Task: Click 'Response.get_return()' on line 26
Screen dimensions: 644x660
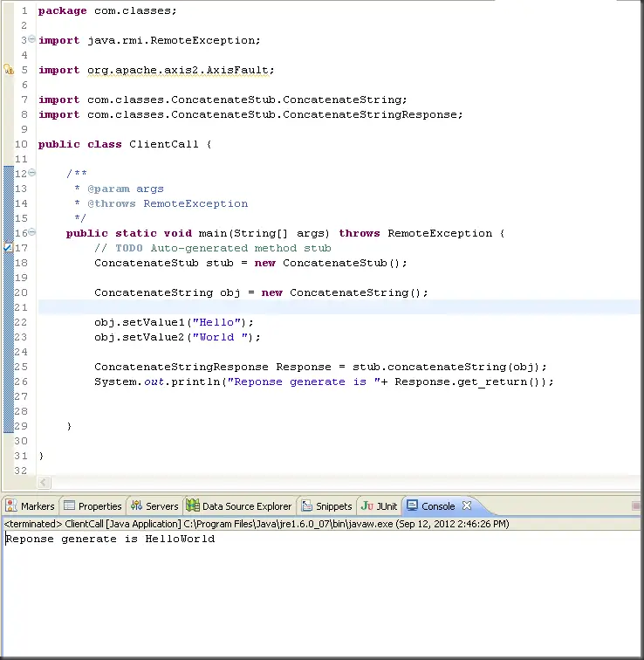Action: (469, 382)
